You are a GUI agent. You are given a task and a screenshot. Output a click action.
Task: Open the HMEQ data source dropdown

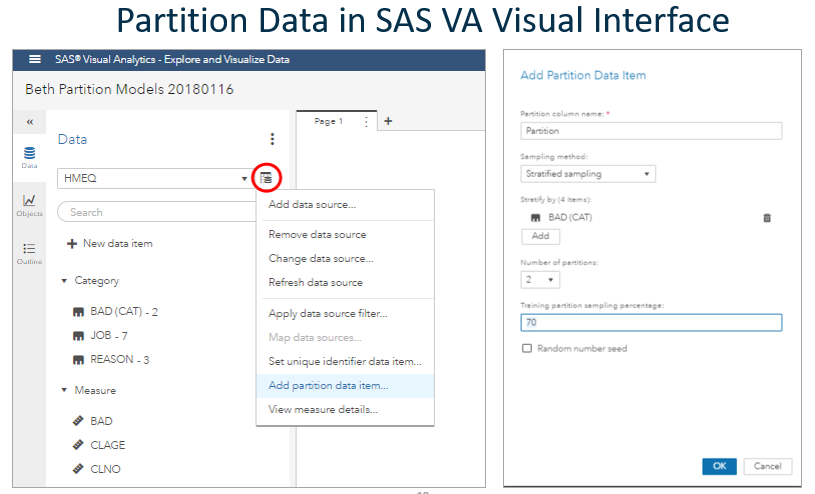[x=154, y=178]
